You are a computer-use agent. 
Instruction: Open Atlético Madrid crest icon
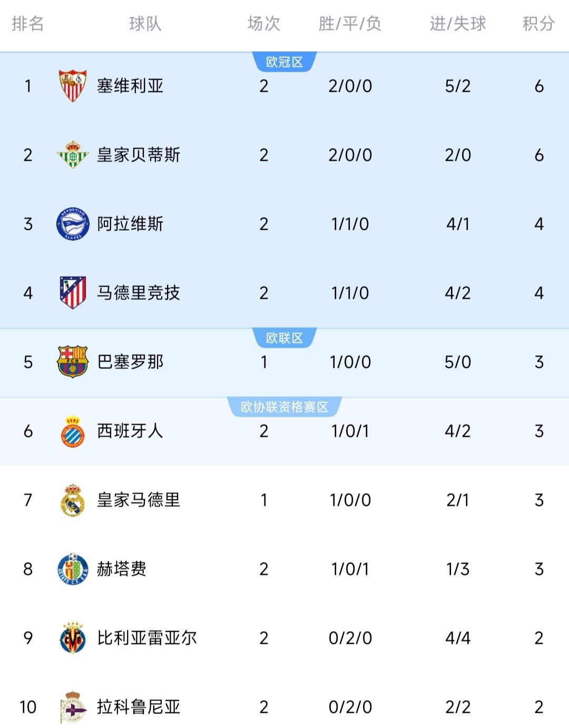[x=73, y=293]
